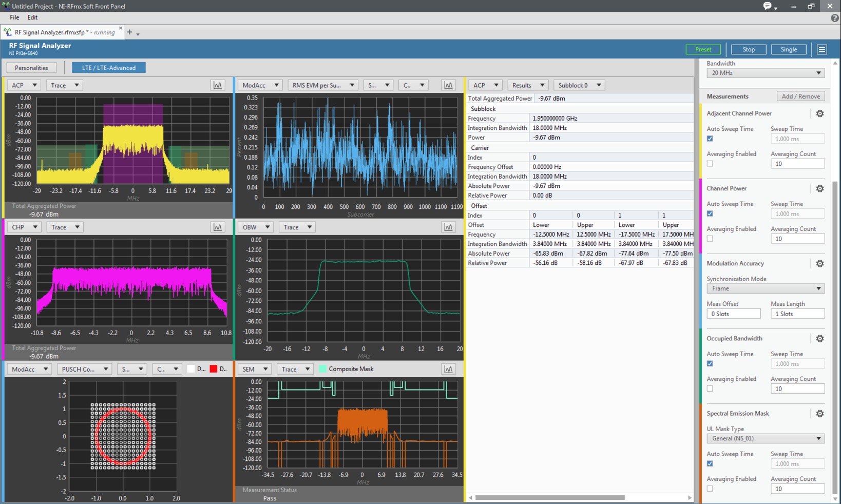841x504 pixels.
Task: Open the Subblock 0 dropdown
Action: click(579, 85)
